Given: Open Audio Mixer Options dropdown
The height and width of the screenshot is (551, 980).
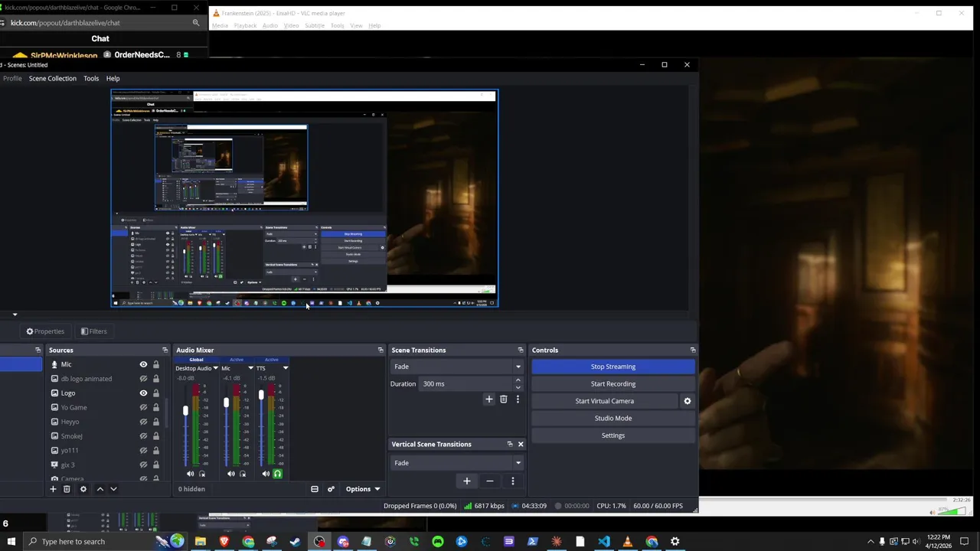Looking at the screenshot, I should click(x=362, y=489).
